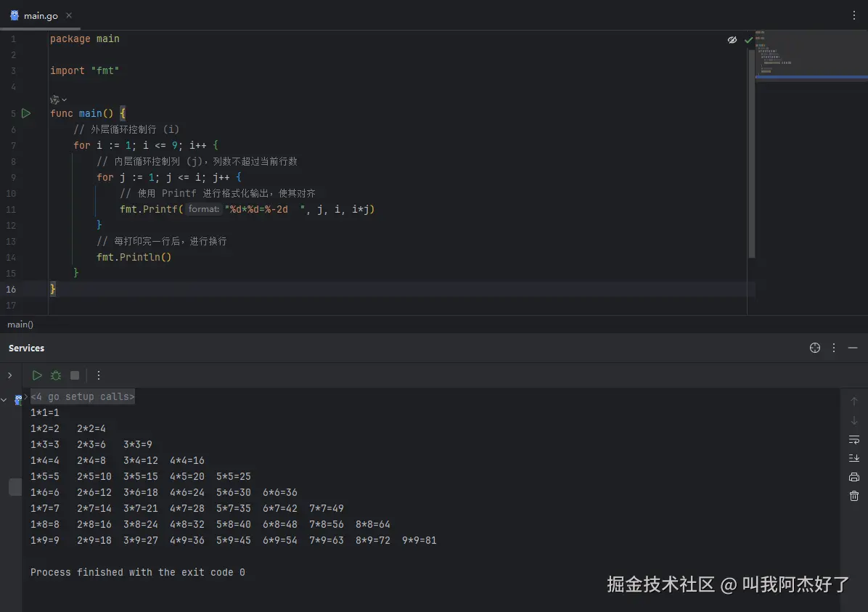Clear console with trash icon

coord(854,496)
